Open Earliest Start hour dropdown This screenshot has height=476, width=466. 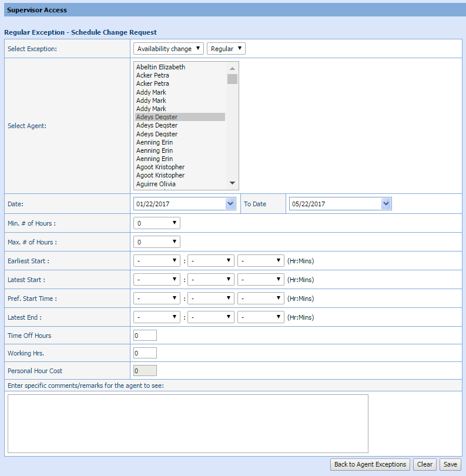[156, 261]
